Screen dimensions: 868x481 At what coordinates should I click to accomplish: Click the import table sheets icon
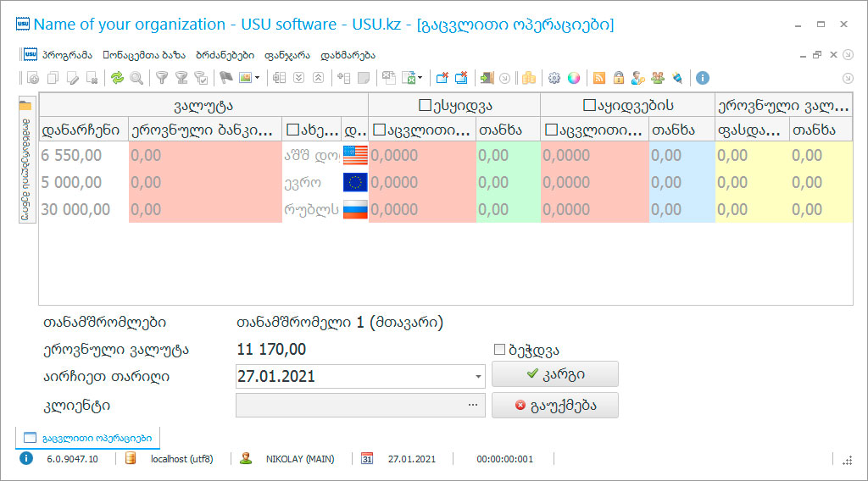click(x=388, y=78)
